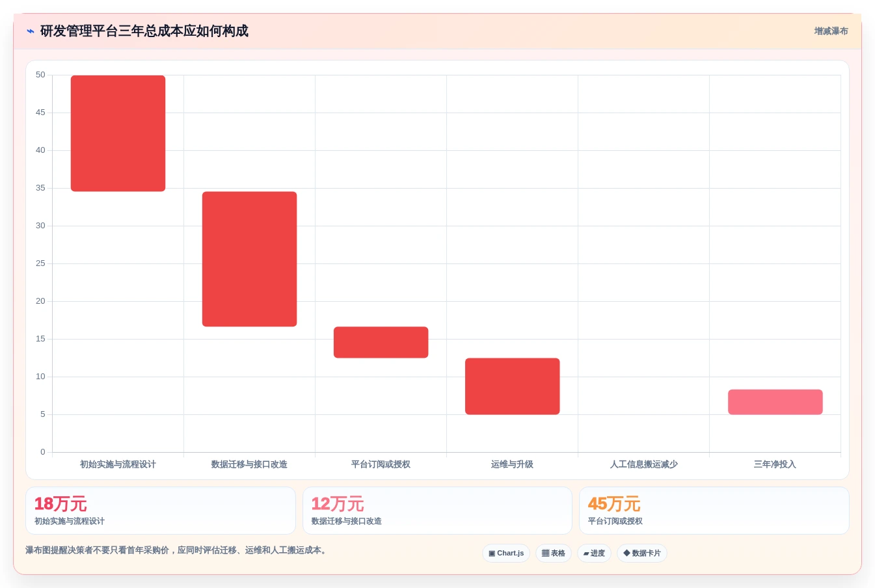Open the 45万元 平台订阅或授权 data card
The height and width of the screenshot is (588, 875).
point(714,511)
